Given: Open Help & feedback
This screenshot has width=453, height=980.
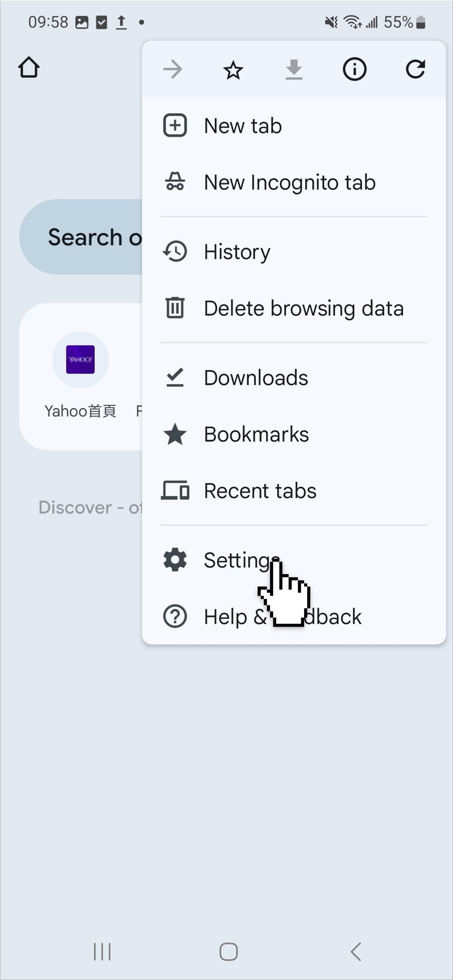Looking at the screenshot, I should point(293,617).
